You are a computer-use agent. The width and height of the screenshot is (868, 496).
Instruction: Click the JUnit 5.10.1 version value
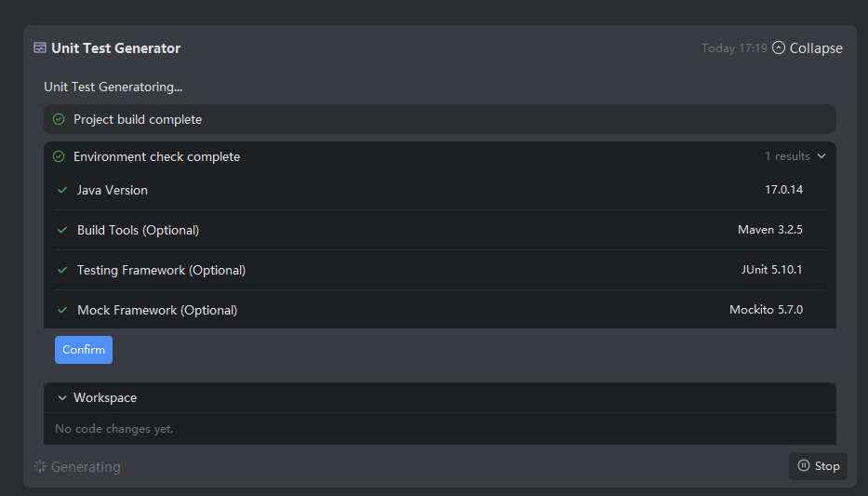coord(771,270)
